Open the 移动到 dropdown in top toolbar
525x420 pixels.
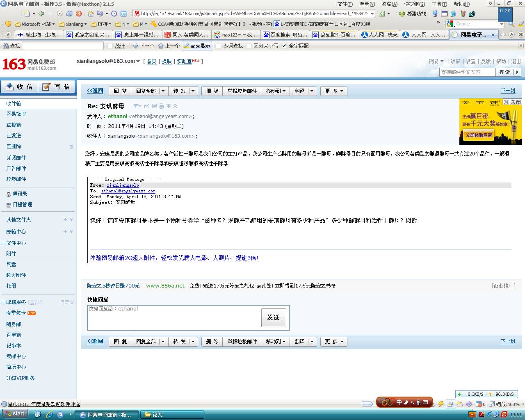(x=276, y=91)
